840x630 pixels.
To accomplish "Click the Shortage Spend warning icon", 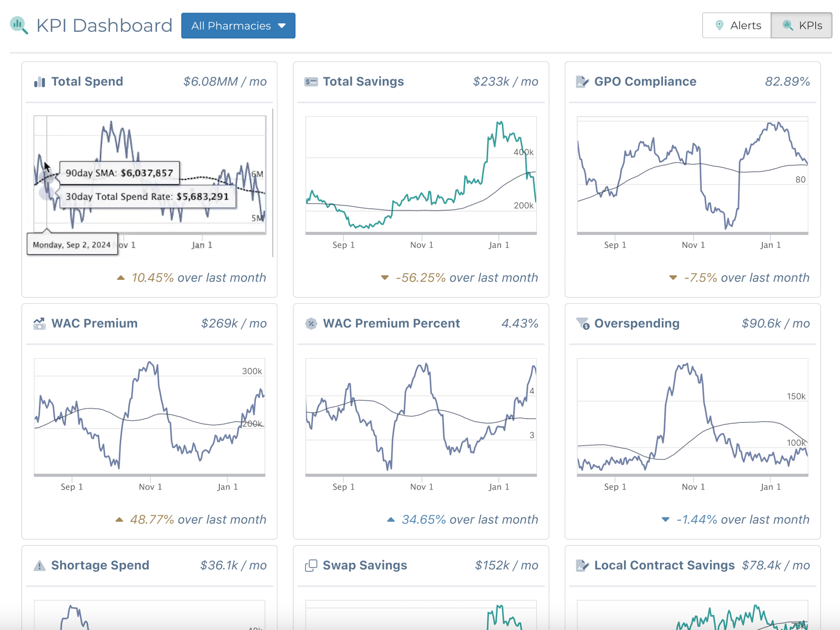I will tap(39, 565).
